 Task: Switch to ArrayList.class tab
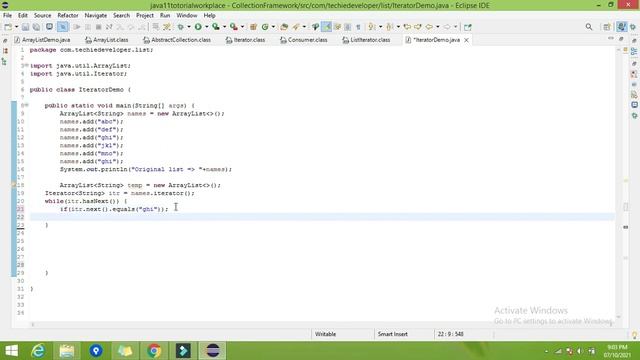pyautogui.click(x=107, y=40)
